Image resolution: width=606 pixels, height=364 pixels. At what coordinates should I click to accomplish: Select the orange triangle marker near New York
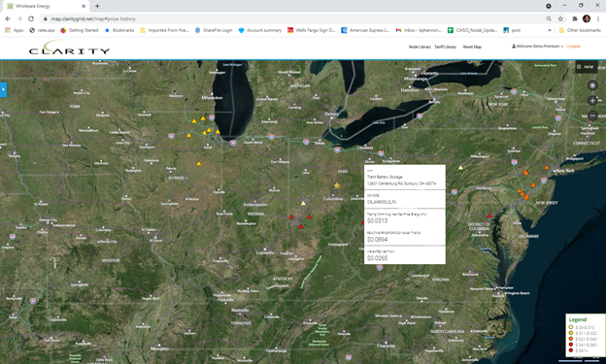pos(547,167)
